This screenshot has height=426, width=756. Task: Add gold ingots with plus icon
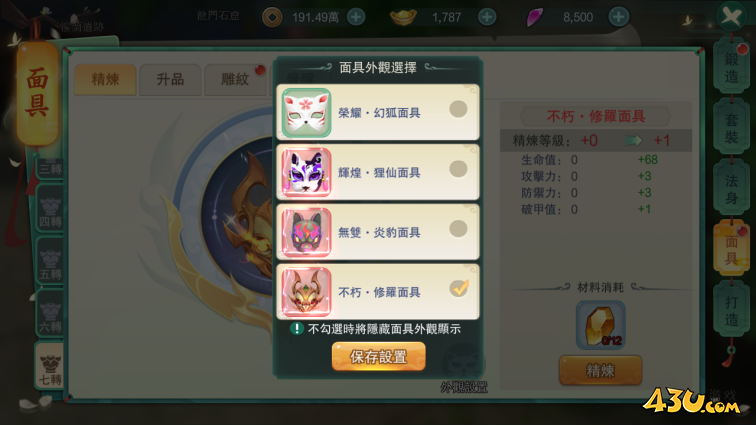(487, 17)
